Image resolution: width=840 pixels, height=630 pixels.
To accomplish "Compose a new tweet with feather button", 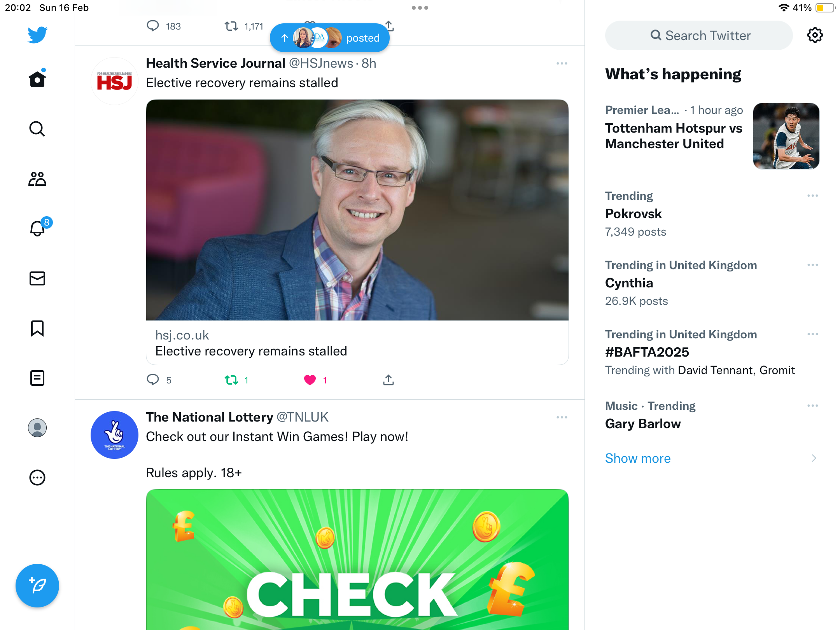I will [x=37, y=585].
